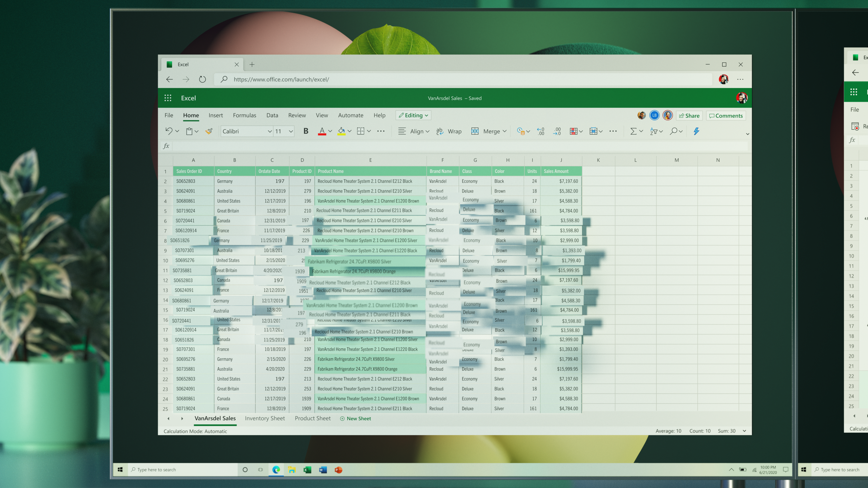Click the fx insert function icon

point(166,146)
